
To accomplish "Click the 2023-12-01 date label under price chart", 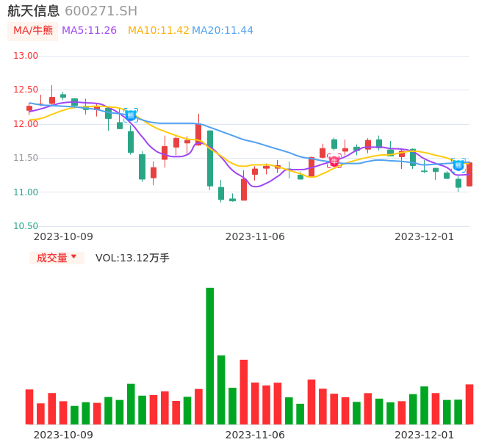I will [425, 236].
